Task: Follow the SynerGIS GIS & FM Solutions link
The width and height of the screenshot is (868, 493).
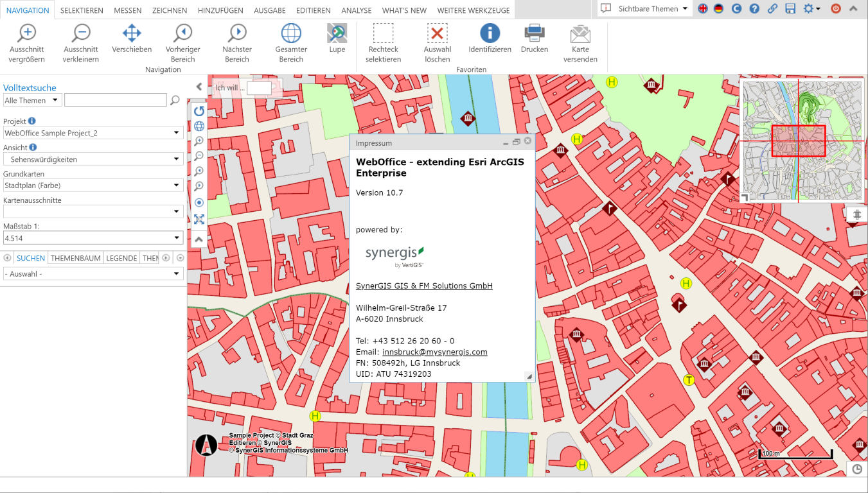Action: click(x=424, y=286)
